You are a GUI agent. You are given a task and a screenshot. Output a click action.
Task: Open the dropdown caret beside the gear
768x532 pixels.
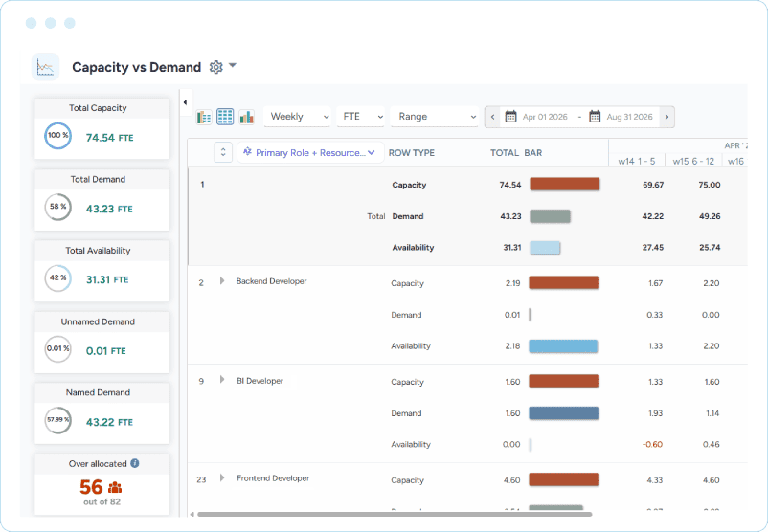[x=233, y=65]
